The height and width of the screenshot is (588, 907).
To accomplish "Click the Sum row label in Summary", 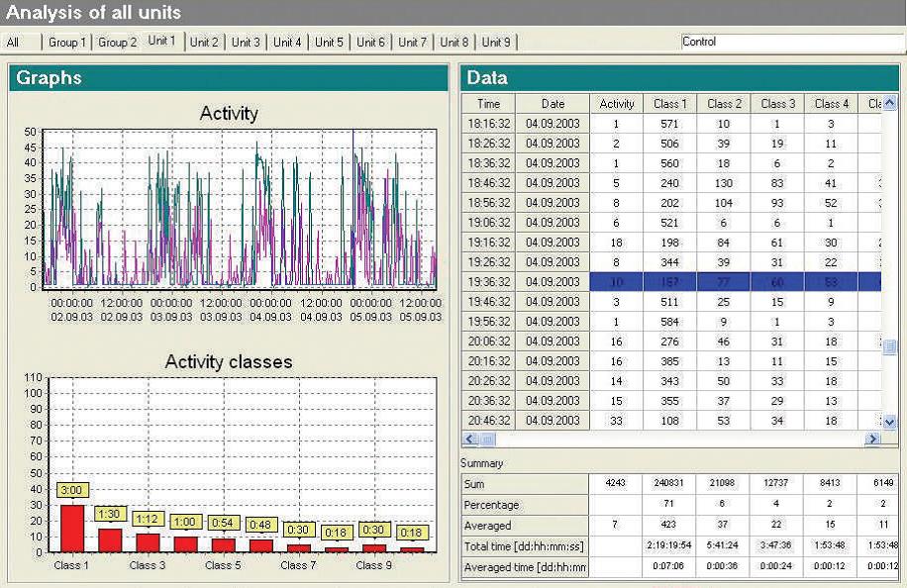I will point(525,484).
